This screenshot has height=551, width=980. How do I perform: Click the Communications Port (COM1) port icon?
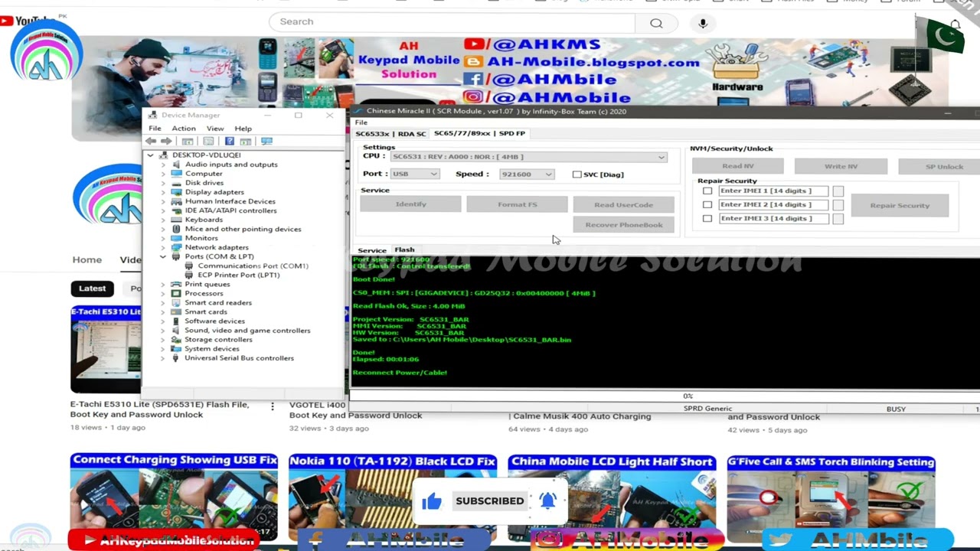point(189,266)
